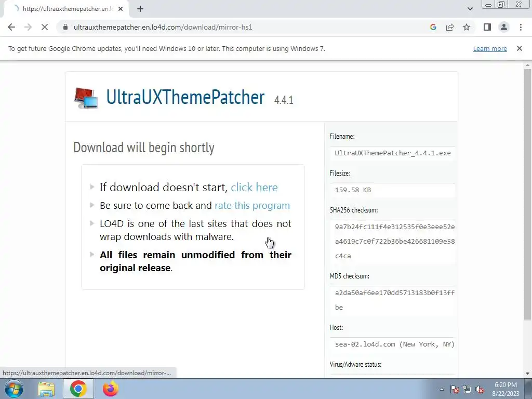This screenshot has height=399, width=532.
Task: Open the Windows Start menu
Action: 14,389
